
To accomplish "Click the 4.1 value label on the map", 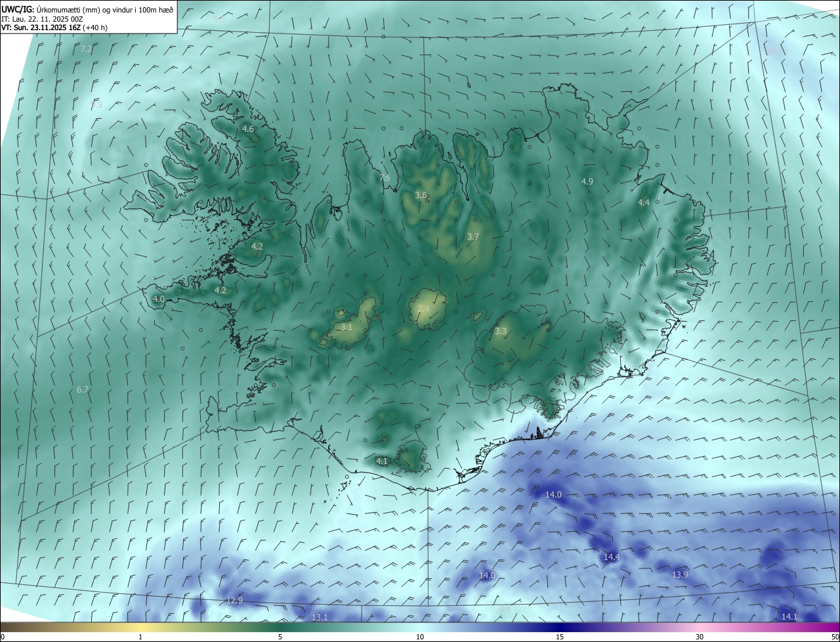I will point(382,461).
